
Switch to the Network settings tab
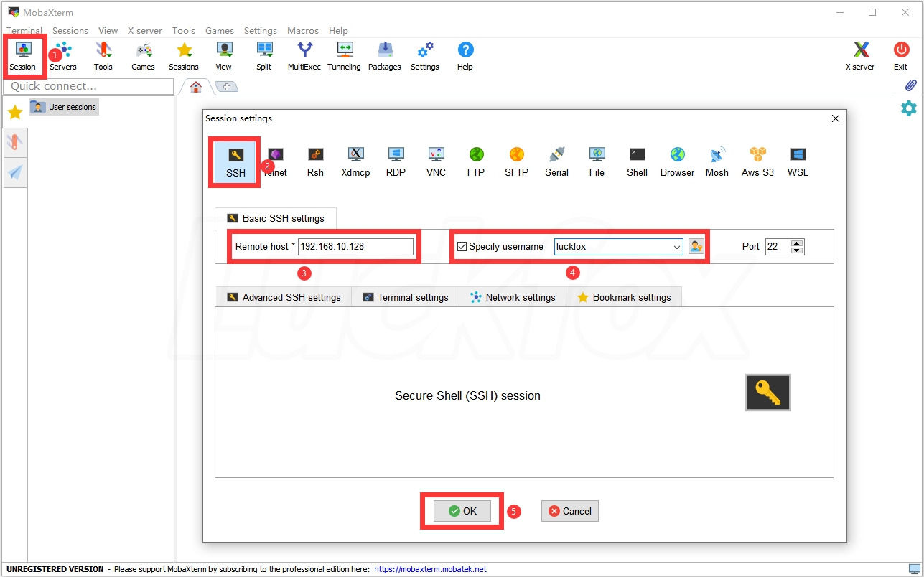point(513,297)
